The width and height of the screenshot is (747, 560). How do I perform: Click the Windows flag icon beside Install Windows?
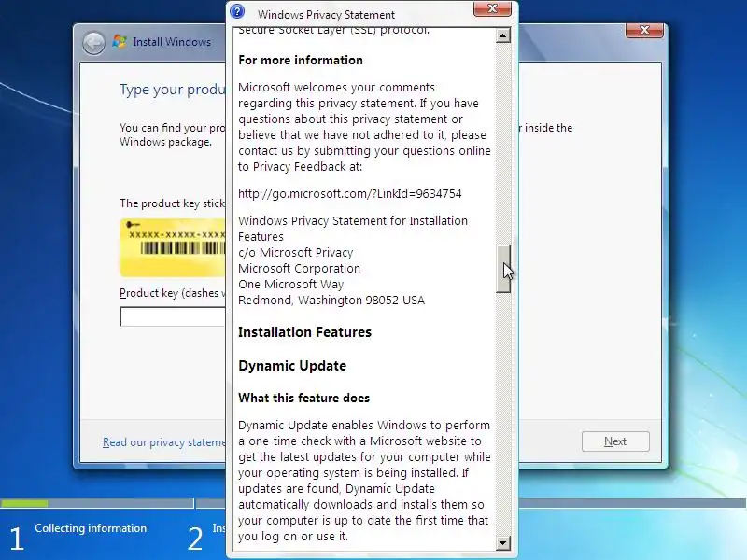coord(120,41)
